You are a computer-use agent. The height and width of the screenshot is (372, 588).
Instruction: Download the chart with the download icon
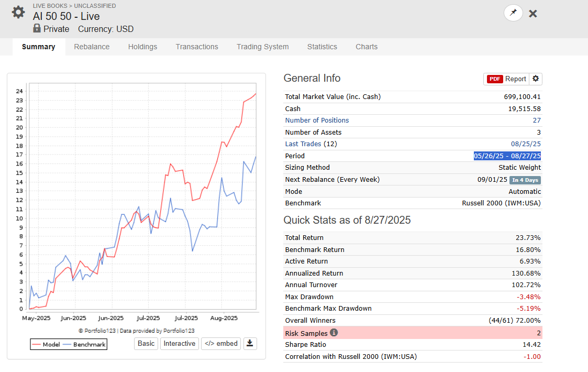(250, 344)
